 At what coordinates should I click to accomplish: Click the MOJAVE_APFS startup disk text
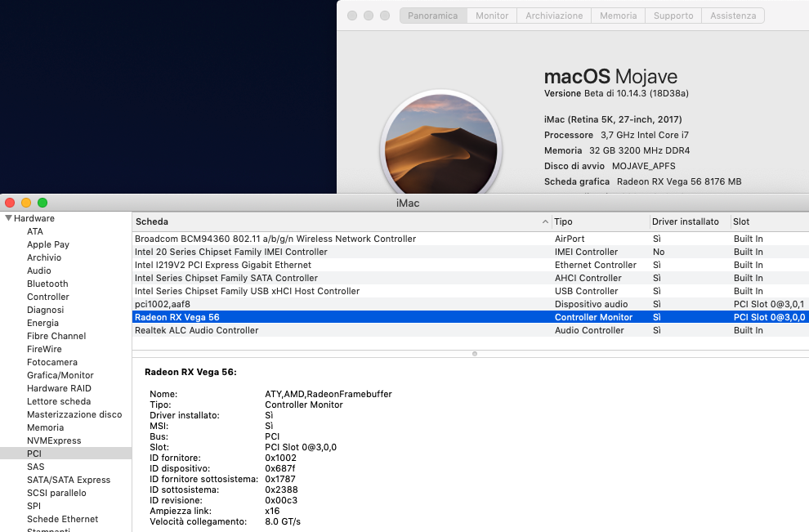pyautogui.click(x=643, y=166)
